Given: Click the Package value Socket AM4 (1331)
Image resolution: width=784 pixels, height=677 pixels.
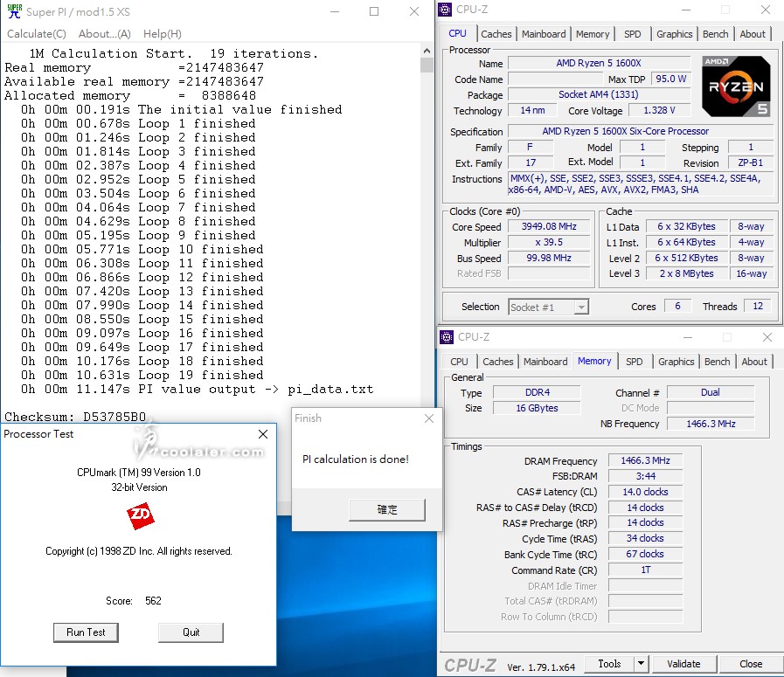Looking at the screenshot, I should 599,94.
